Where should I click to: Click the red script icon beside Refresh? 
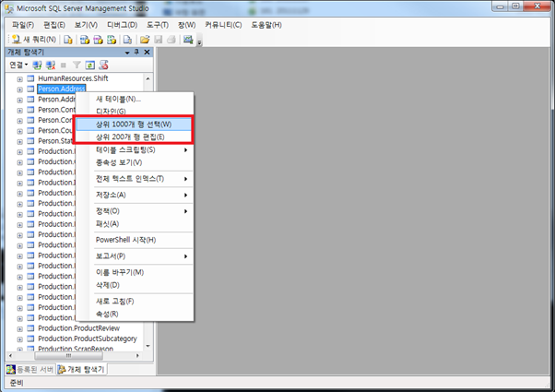pyautogui.click(x=103, y=65)
